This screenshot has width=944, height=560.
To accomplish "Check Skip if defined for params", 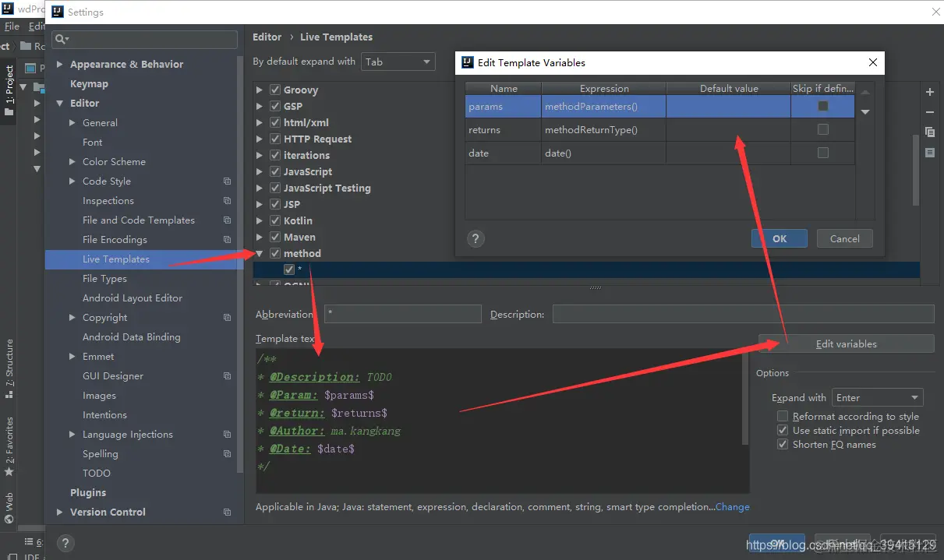I will click(822, 106).
